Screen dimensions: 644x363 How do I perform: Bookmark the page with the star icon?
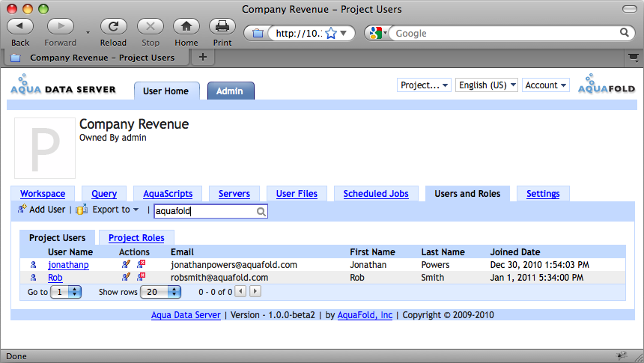331,33
